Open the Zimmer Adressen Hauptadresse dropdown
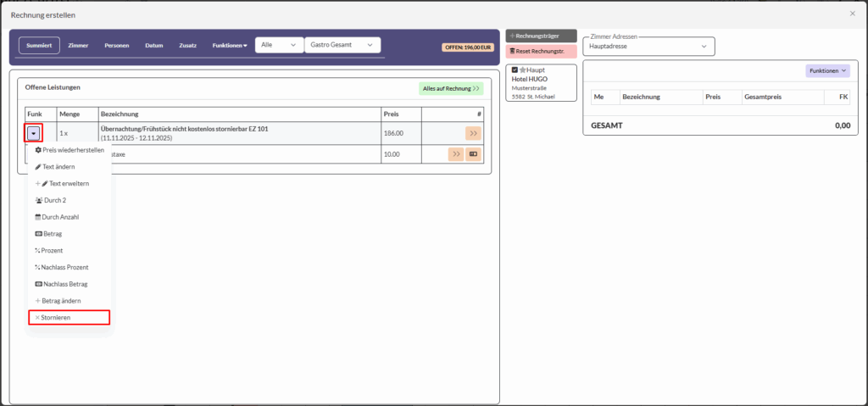868x406 pixels. 648,47
